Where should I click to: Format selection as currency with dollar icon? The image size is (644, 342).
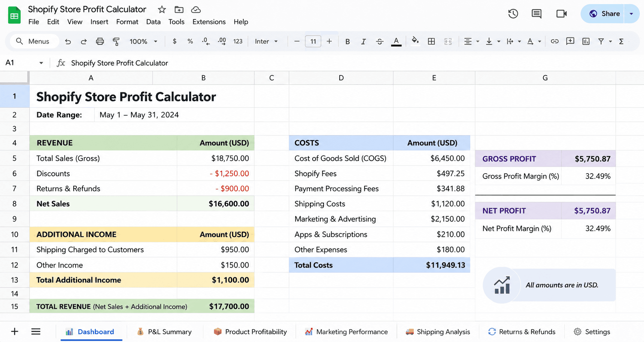click(174, 42)
